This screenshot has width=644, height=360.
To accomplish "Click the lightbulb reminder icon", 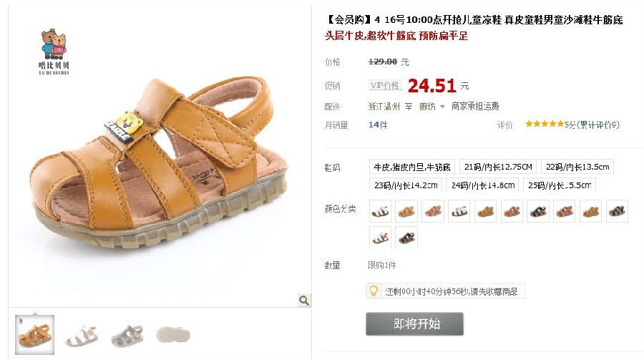I will coord(374,291).
